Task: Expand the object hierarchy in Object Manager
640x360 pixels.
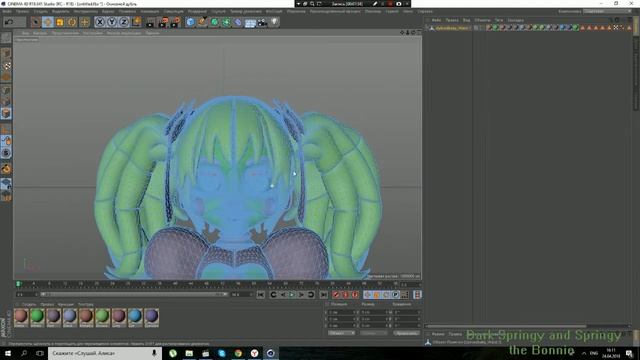Action: click(427, 28)
